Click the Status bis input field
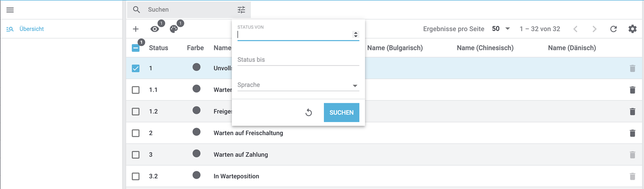The image size is (644, 189). (298, 60)
